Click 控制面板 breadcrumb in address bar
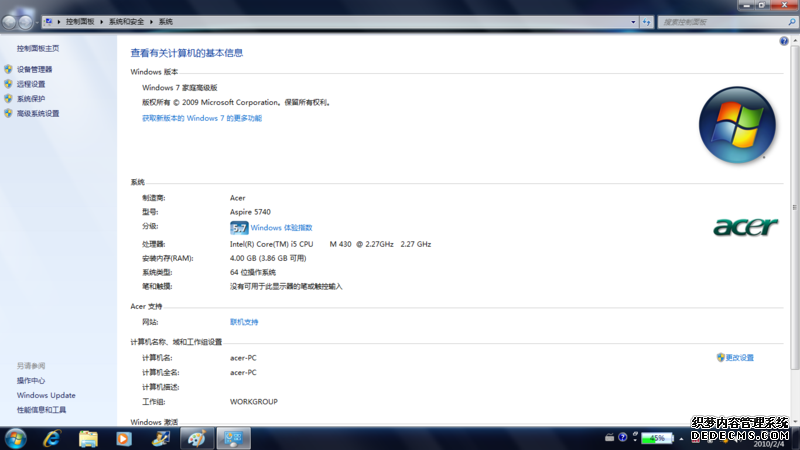800x450 pixels. (x=80, y=22)
